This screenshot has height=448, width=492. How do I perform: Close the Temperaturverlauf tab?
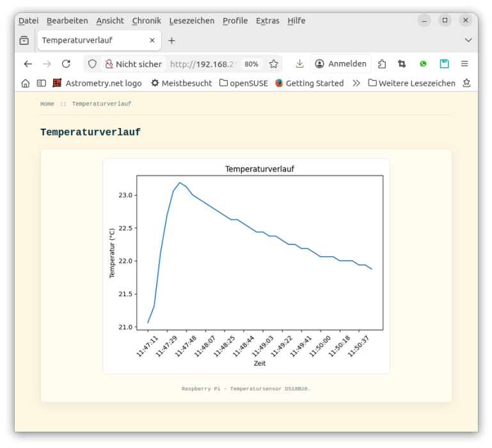[x=152, y=40]
